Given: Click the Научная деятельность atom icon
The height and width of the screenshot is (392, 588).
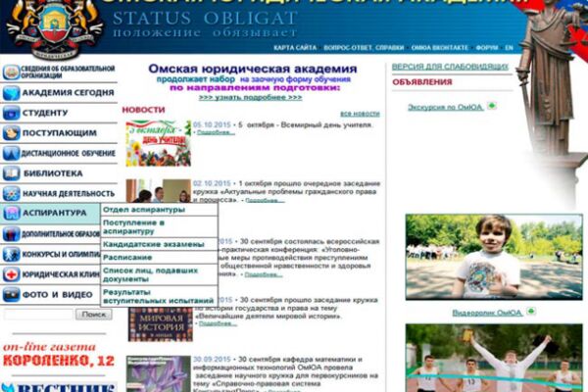Looking at the screenshot, I should 11,194.
